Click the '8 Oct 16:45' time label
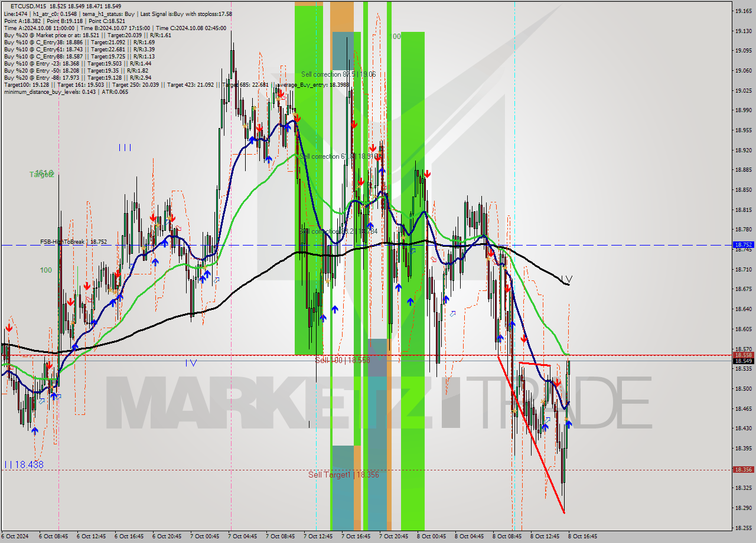The image size is (756, 543). pos(584,537)
